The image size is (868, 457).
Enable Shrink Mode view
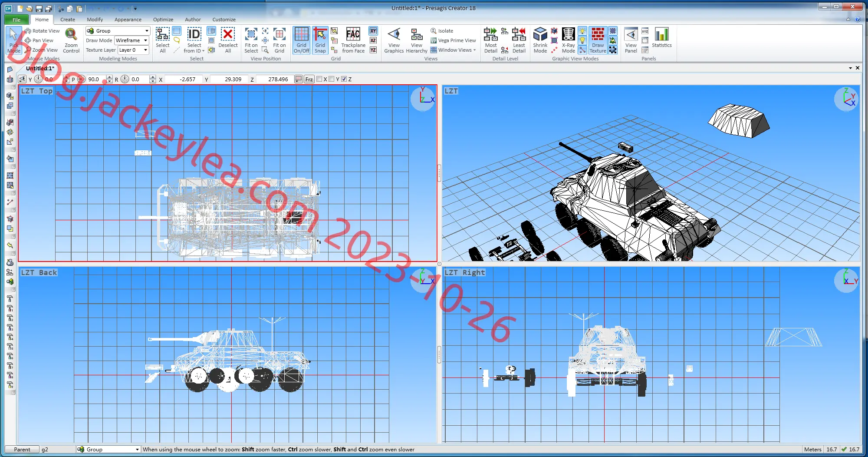click(x=540, y=40)
